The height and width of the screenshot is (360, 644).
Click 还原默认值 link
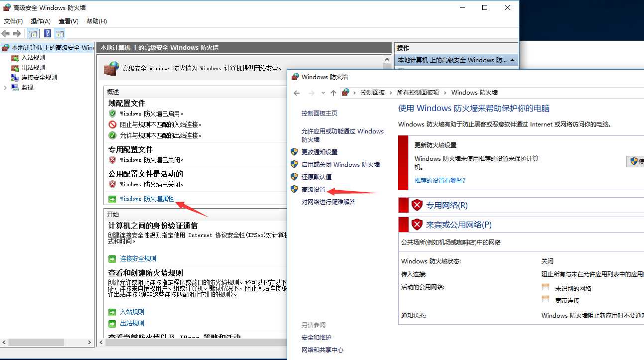tap(317, 177)
